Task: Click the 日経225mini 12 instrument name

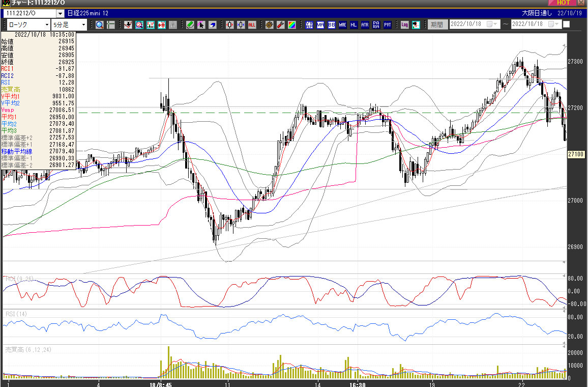Action: click(x=88, y=13)
